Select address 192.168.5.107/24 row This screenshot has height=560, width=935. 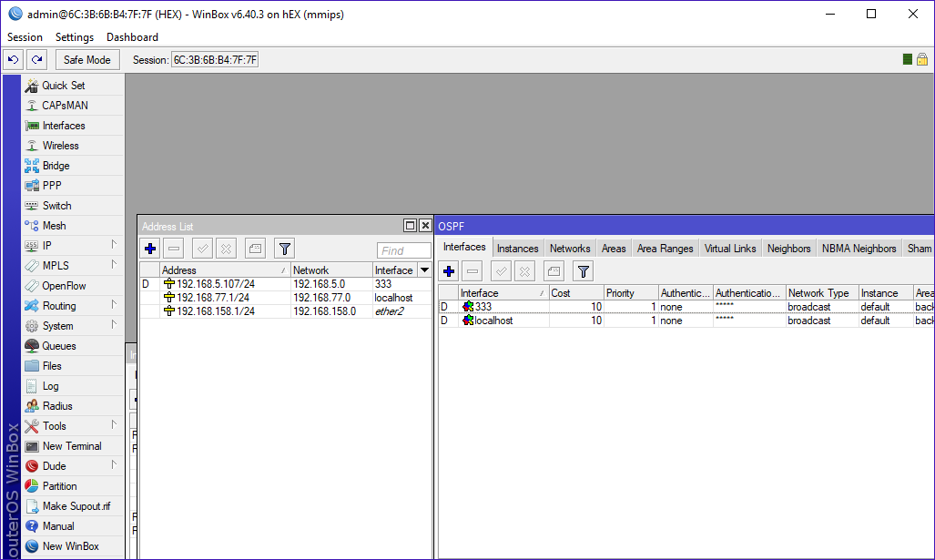286,284
